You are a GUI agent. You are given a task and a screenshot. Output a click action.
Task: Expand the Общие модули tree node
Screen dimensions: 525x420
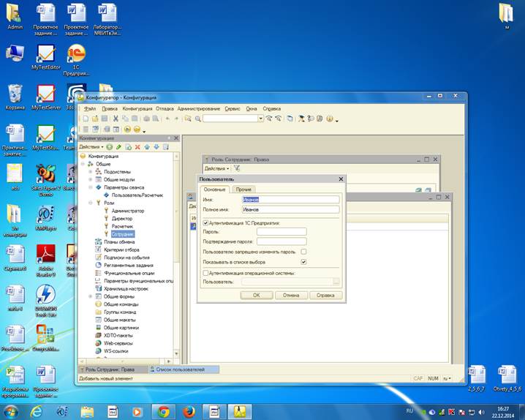tap(91, 179)
